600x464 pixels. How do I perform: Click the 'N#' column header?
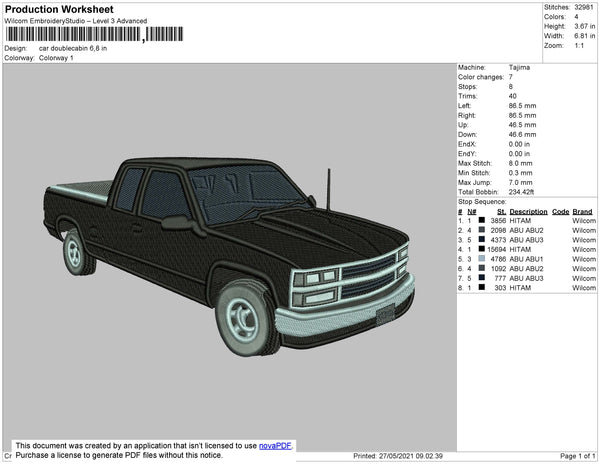click(472, 212)
